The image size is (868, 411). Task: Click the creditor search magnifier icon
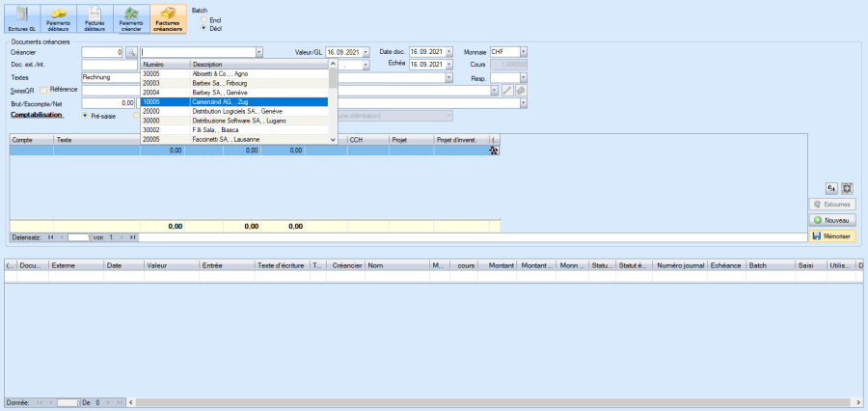point(132,52)
